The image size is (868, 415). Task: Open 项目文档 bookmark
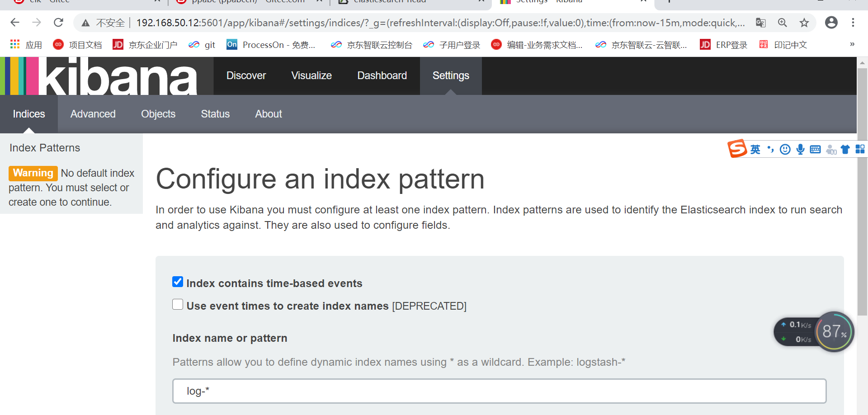pyautogui.click(x=77, y=45)
